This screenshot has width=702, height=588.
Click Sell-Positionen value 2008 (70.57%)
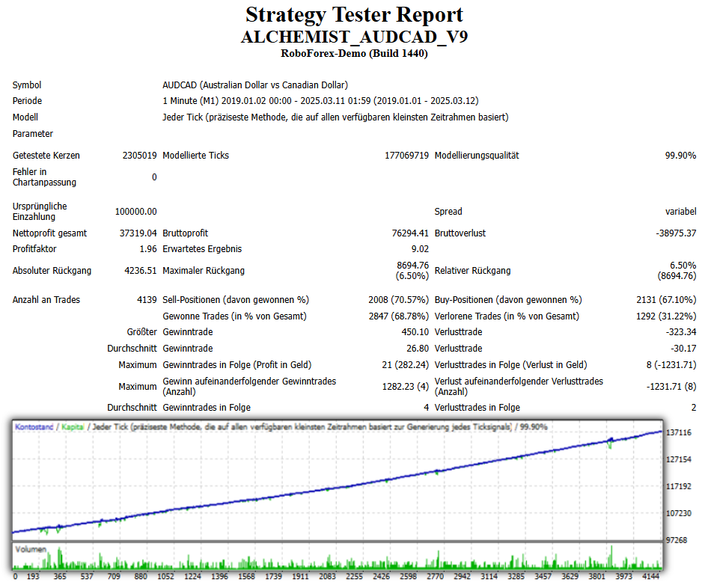pos(398,300)
